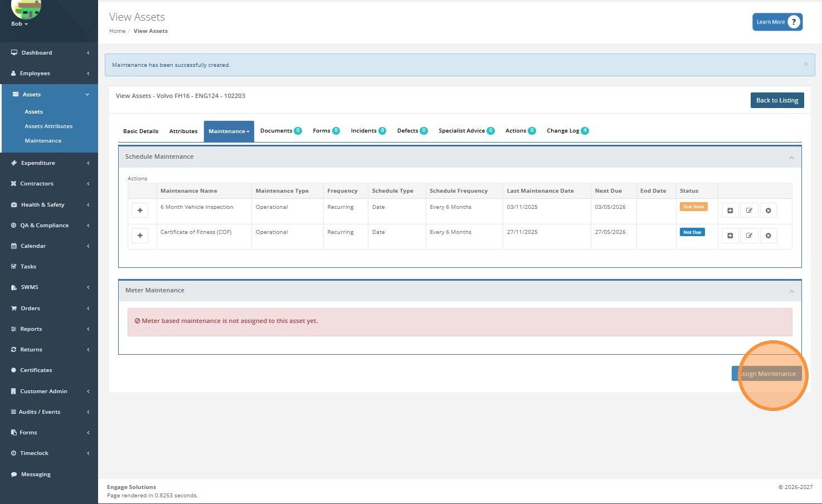Click the Orders cart icon in sidebar
Viewport: 822px width, 504px height.
tap(13, 309)
